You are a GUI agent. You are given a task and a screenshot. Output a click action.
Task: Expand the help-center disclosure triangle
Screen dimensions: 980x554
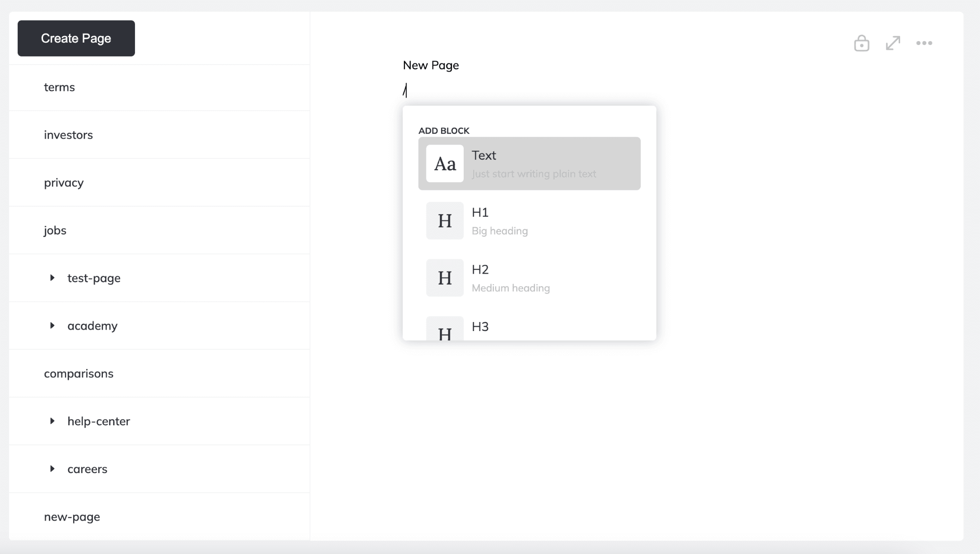[x=52, y=421]
